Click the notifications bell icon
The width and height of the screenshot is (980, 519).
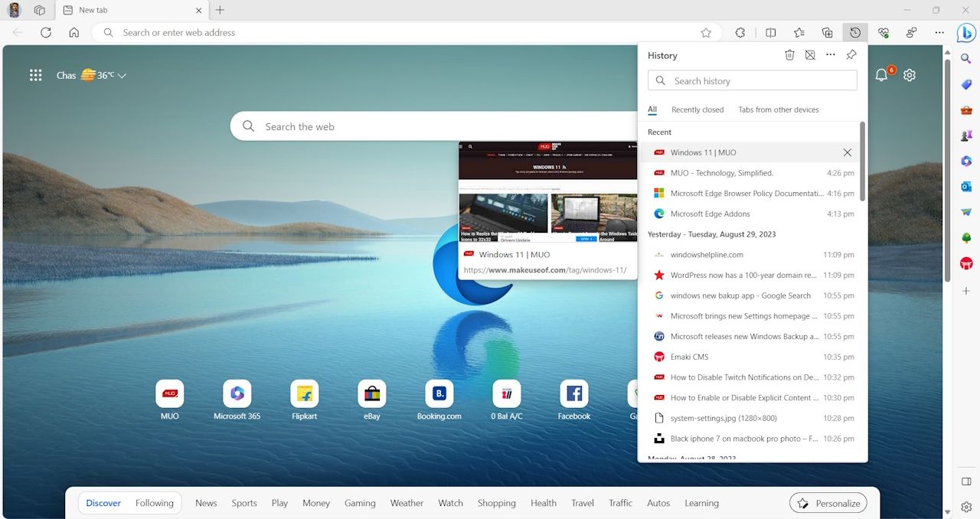881,75
